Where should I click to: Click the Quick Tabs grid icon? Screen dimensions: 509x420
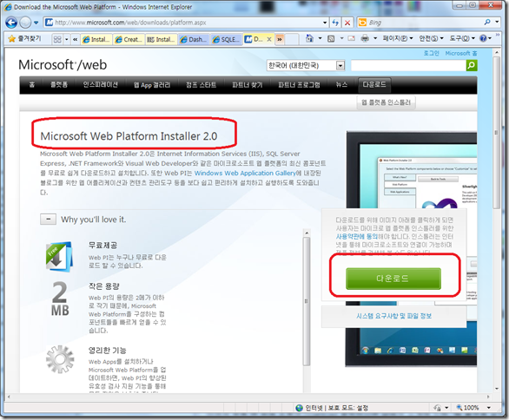click(x=57, y=39)
